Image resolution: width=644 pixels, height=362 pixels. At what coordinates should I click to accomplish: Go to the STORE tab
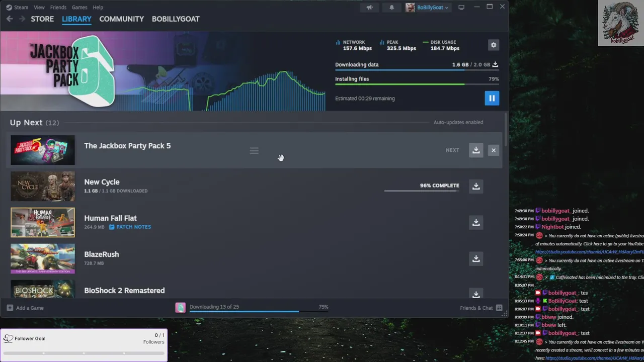(42, 19)
